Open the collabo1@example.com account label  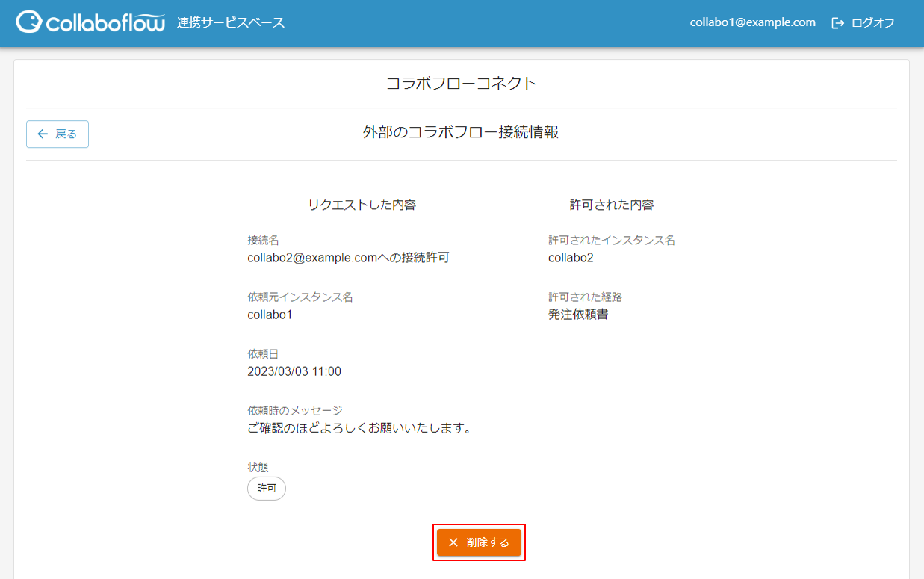[x=752, y=22]
